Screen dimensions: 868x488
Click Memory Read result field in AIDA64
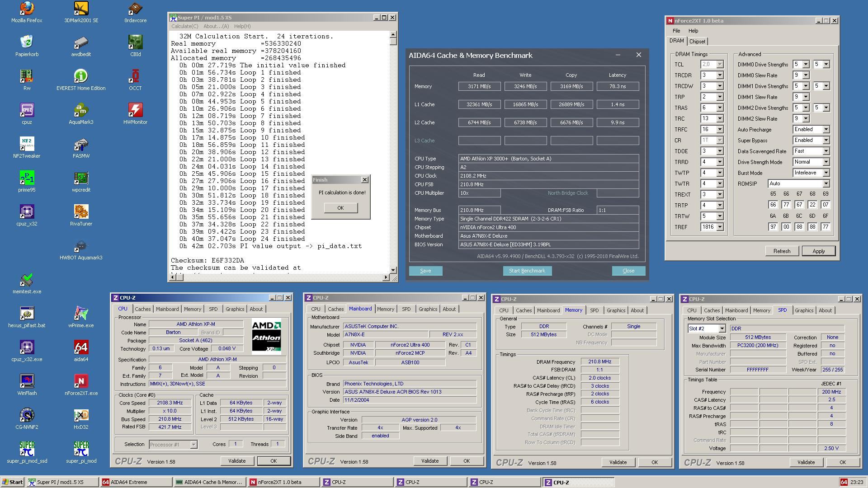click(x=479, y=86)
